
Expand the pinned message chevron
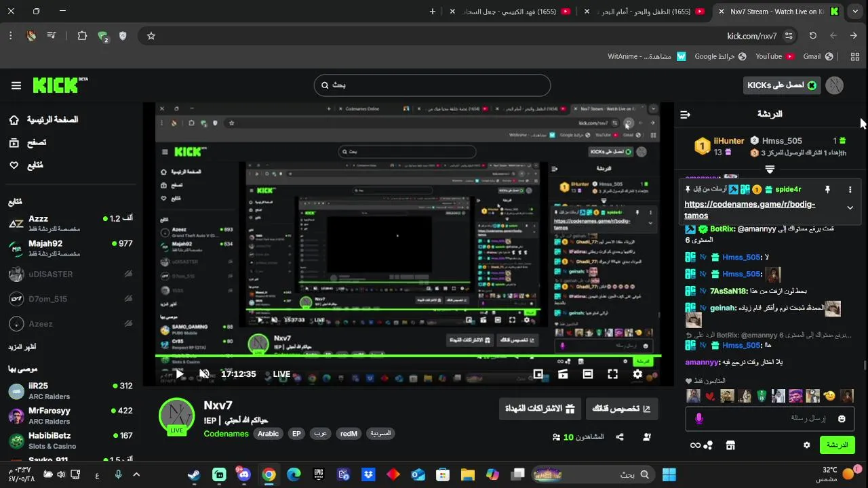[850, 207]
